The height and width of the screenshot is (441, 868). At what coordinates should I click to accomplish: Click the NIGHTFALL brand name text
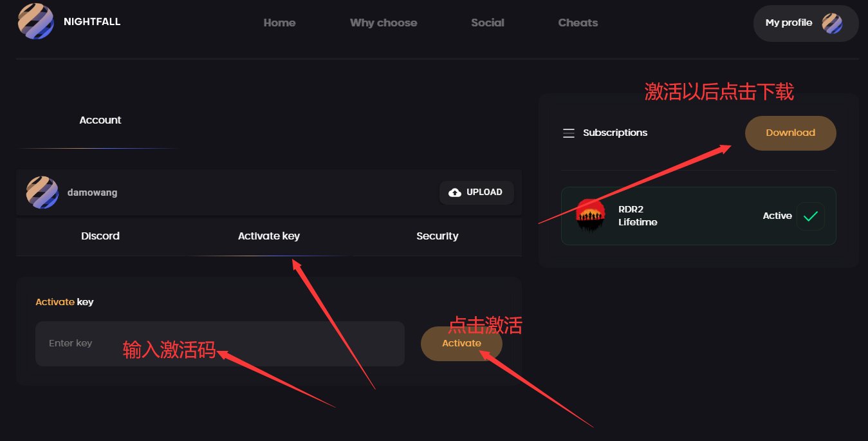pos(92,21)
